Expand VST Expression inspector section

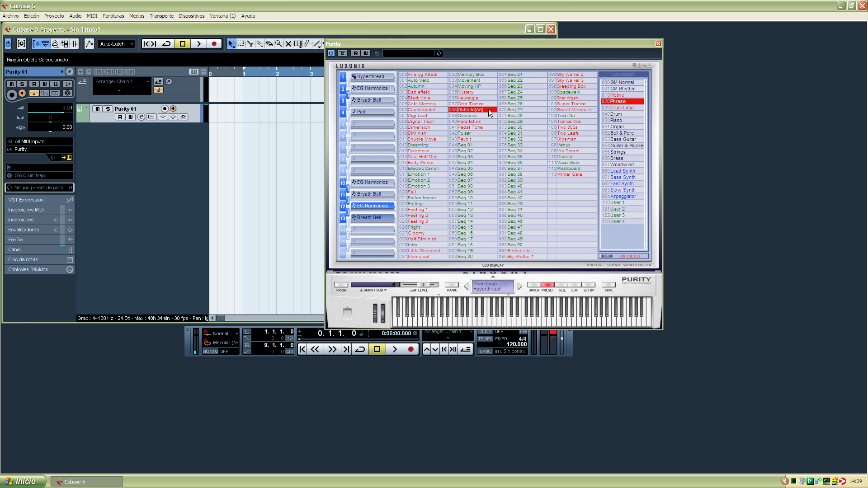click(x=39, y=200)
